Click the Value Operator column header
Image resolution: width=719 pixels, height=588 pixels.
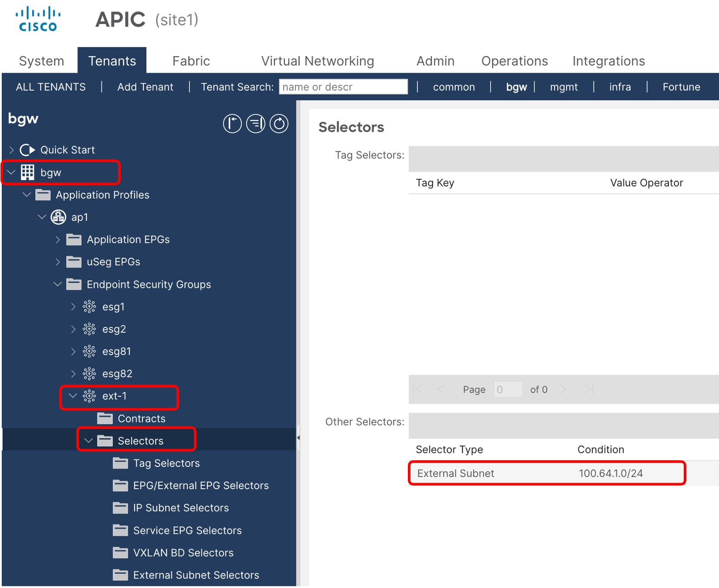pyautogui.click(x=647, y=183)
